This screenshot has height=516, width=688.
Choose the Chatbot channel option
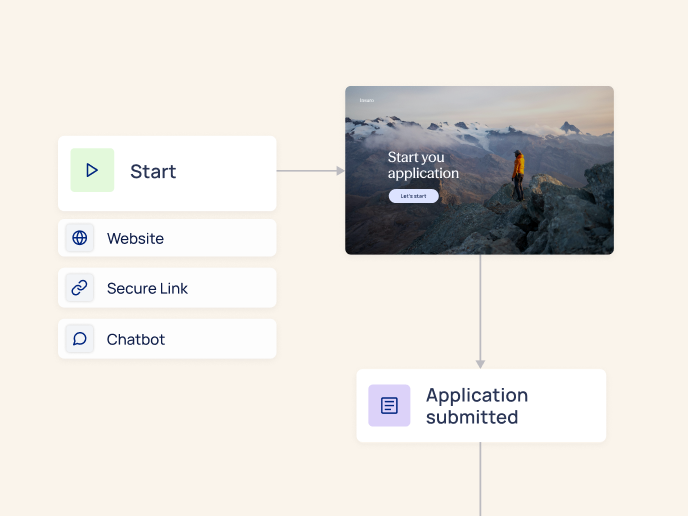click(x=136, y=340)
